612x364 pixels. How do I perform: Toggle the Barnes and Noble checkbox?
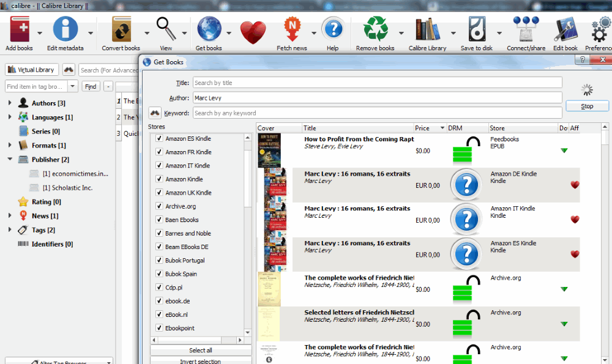click(x=159, y=233)
